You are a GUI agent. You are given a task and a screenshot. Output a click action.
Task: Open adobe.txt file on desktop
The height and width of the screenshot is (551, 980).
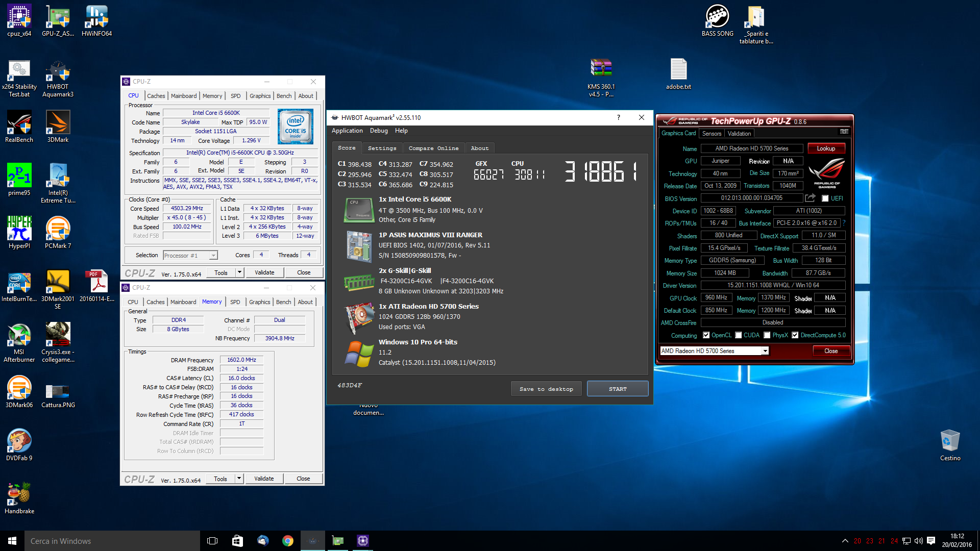tap(678, 74)
